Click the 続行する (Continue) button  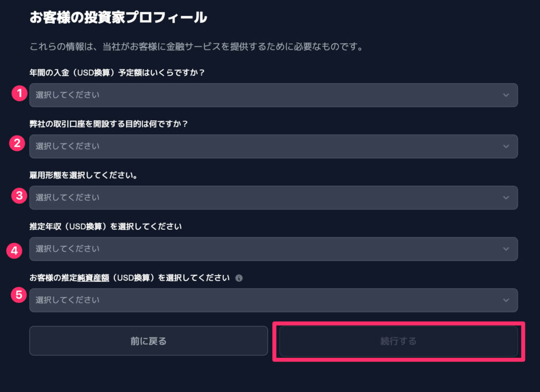[x=399, y=341]
